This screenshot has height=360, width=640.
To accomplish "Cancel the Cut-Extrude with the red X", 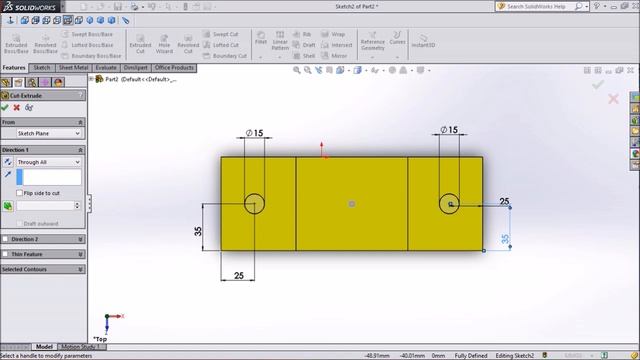I will 17,108.
